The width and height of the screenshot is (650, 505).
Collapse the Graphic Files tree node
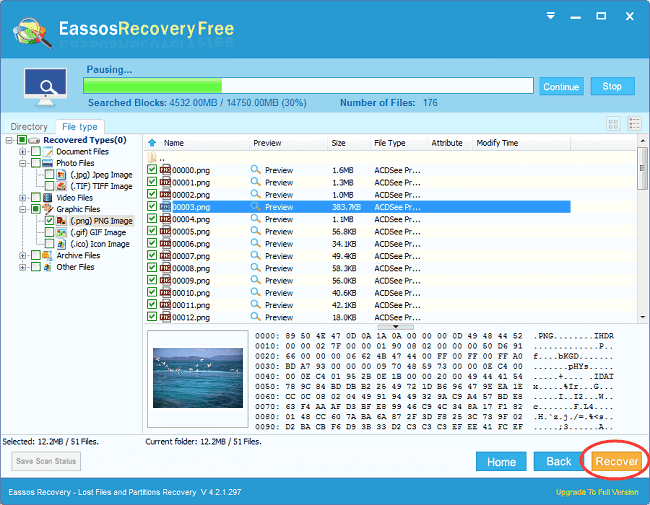[x=22, y=209]
